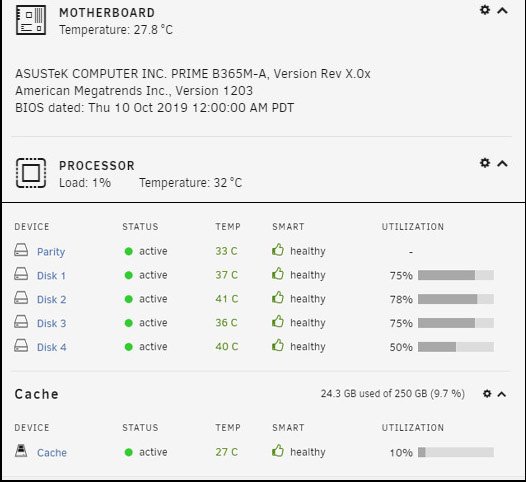526x482 pixels.
Task: Open the Disk 1 link
Action: pyautogui.click(x=51, y=276)
